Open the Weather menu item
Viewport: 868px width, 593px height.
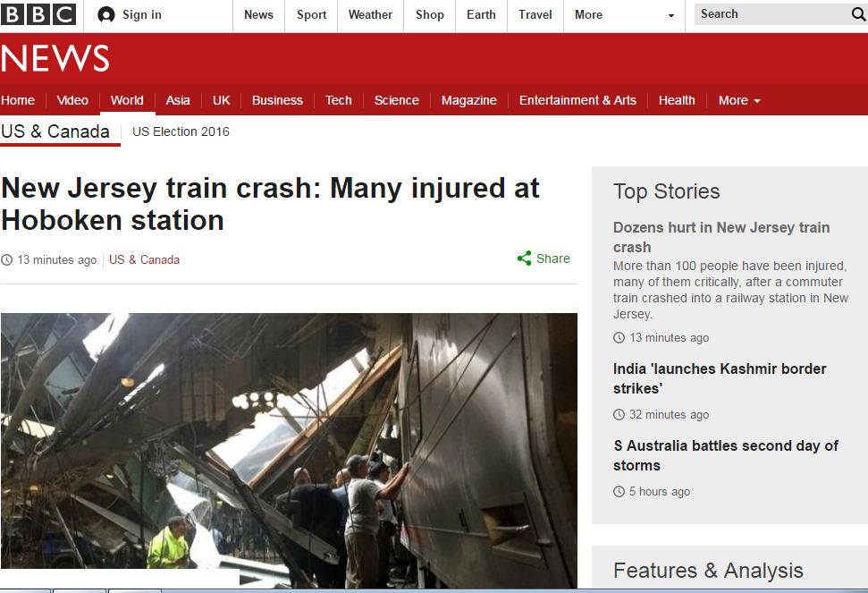(x=370, y=15)
